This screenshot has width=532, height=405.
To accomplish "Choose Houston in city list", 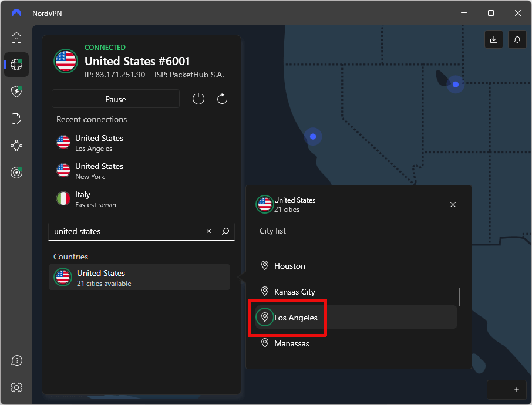I will click(x=356, y=265).
